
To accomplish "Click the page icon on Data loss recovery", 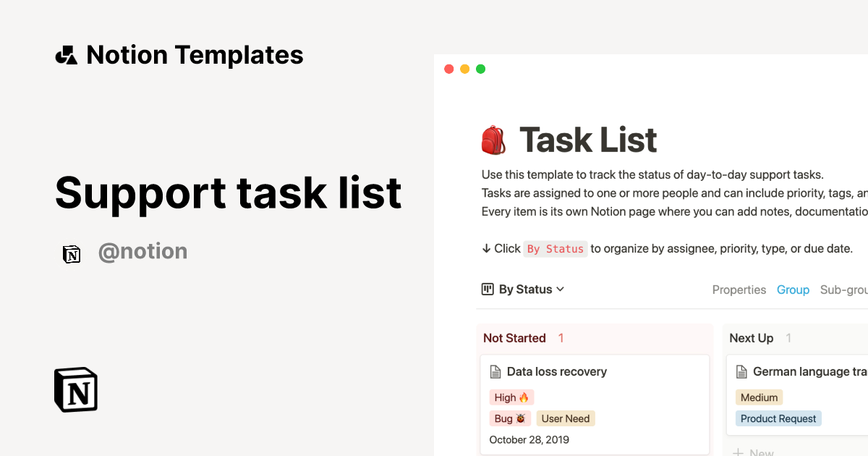I will [495, 372].
